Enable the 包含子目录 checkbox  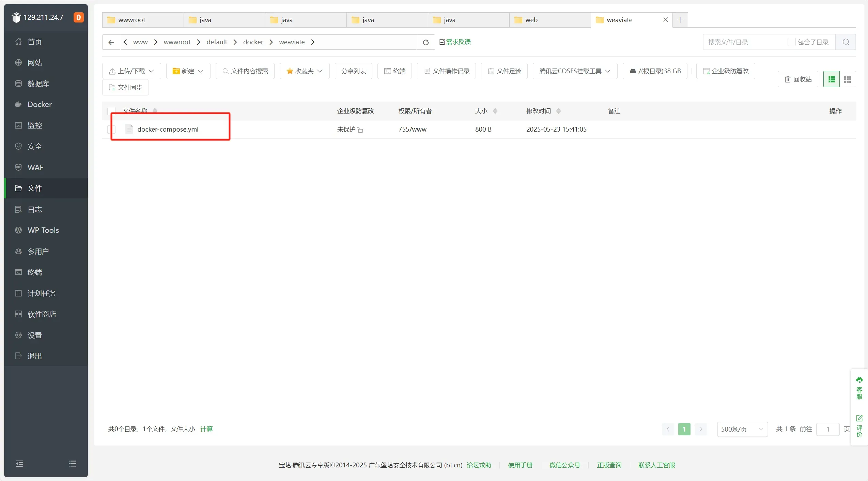[x=791, y=42]
